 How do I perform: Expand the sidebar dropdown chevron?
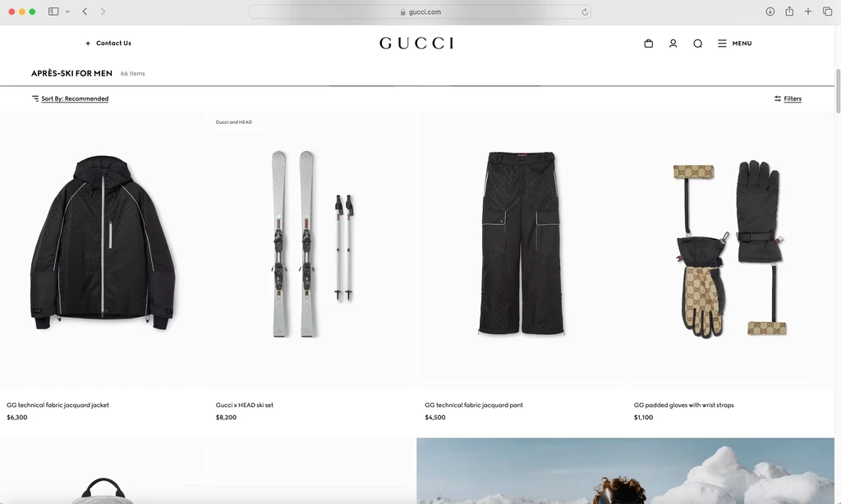pos(67,11)
